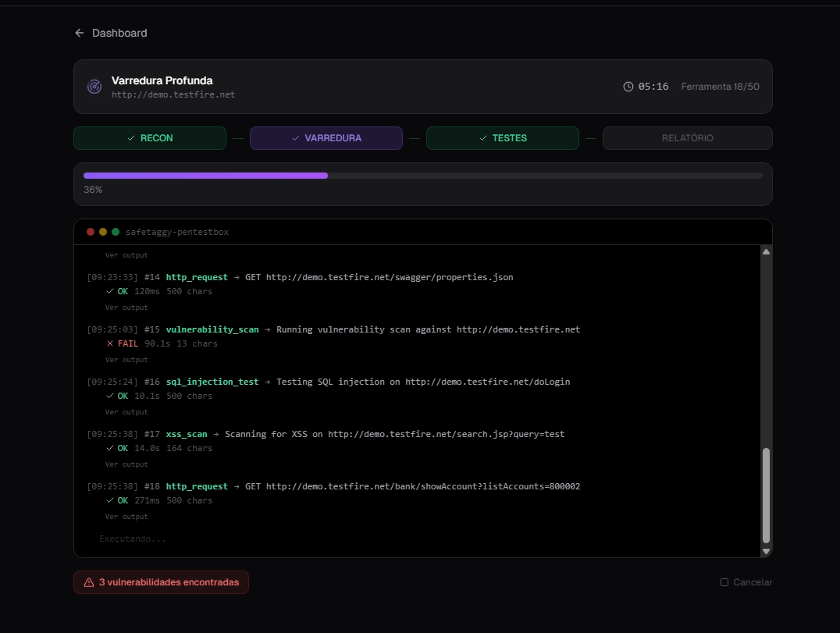Click the 05:16 elapsed time

(x=653, y=87)
